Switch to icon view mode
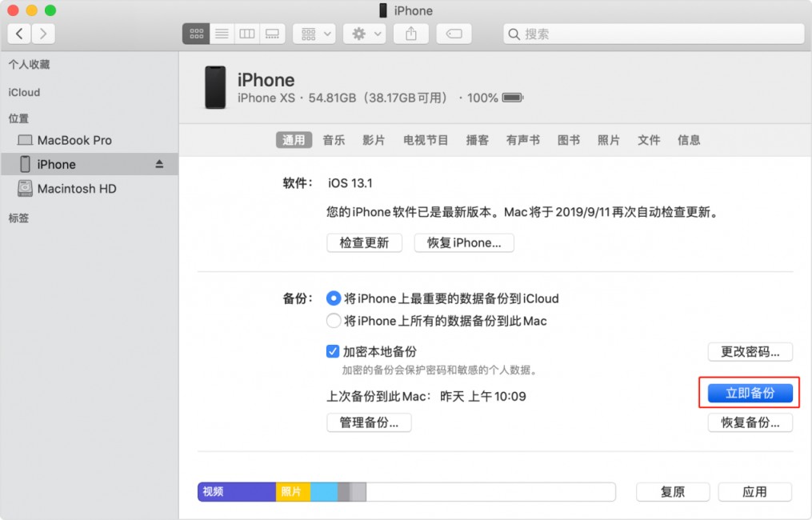 pyautogui.click(x=196, y=34)
